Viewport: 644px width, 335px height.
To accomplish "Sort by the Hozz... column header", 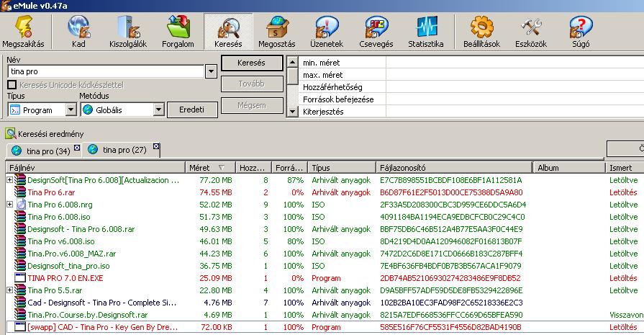I will coord(253,168).
